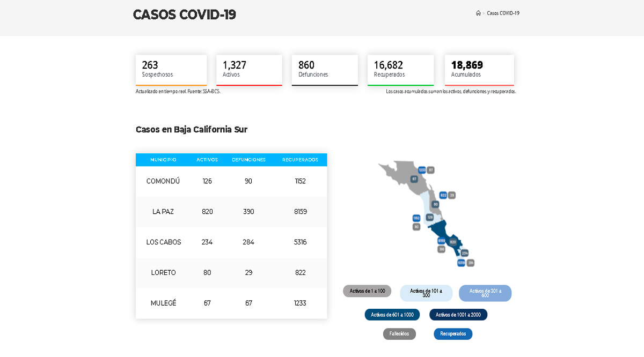644x357 pixels.
Task: Click the 126 active marker on map
Action: tap(430, 217)
